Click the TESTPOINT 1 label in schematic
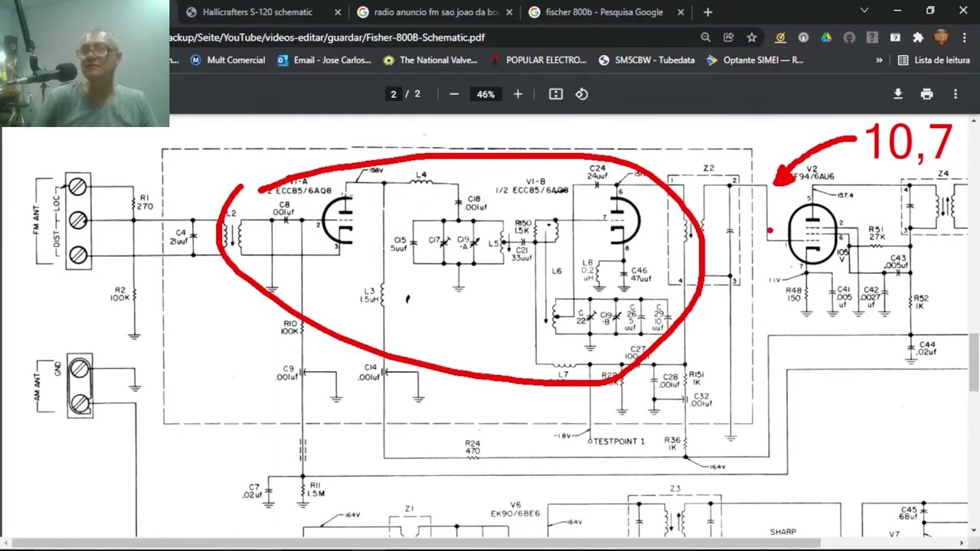 (617, 442)
